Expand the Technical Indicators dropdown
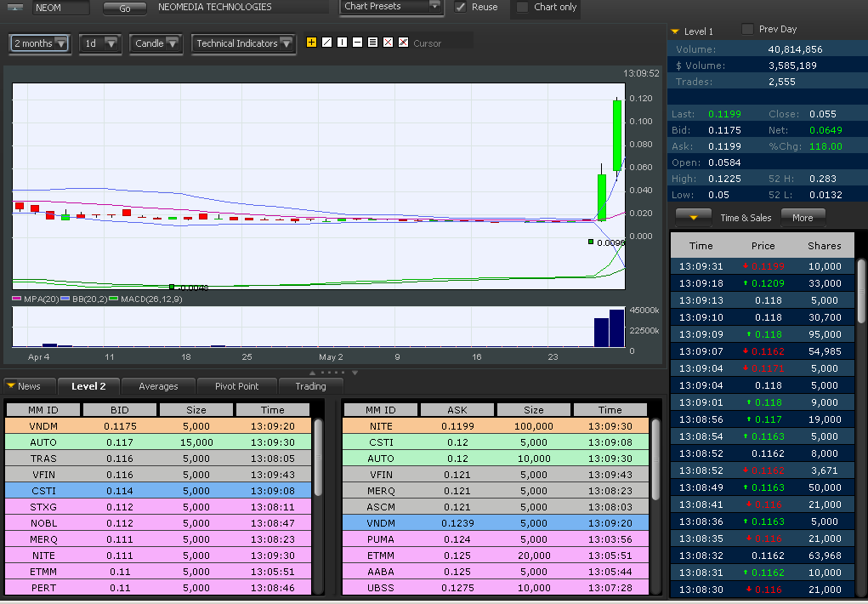 tap(243, 43)
